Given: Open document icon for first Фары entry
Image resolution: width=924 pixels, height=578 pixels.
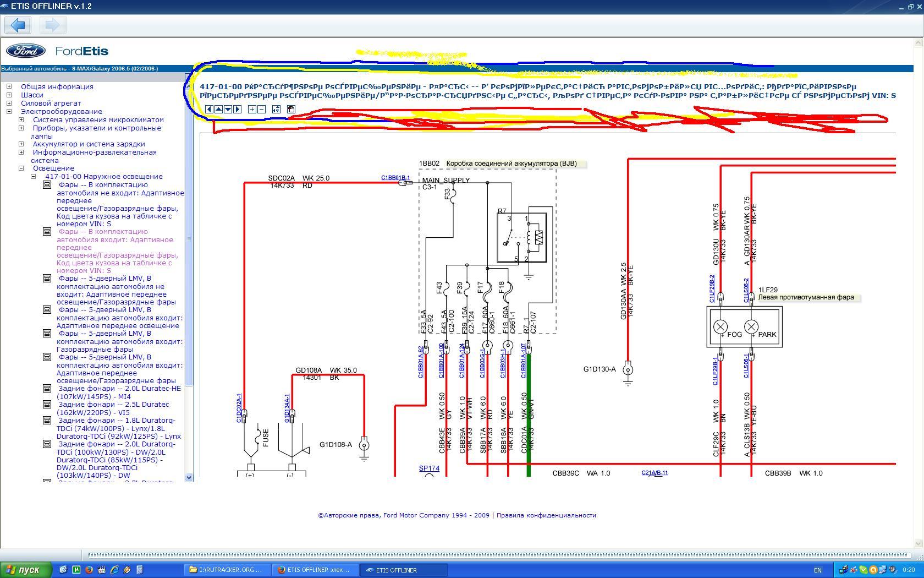Looking at the screenshot, I should (47, 185).
